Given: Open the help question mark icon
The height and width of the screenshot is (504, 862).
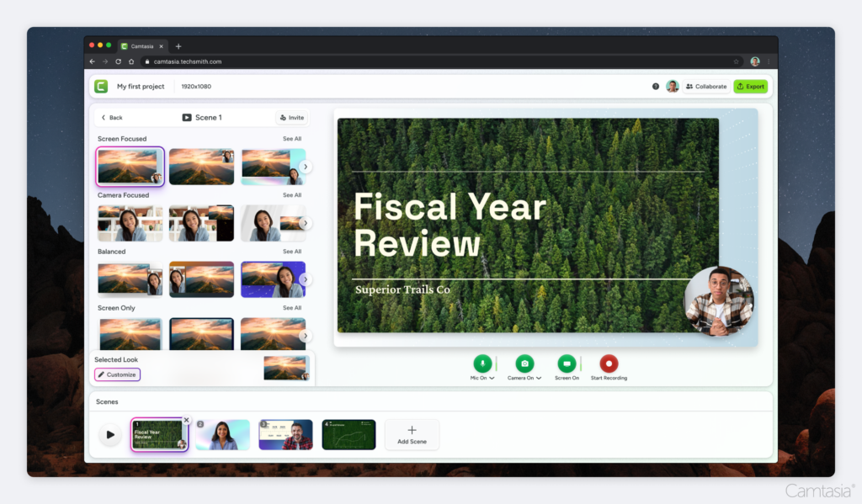Looking at the screenshot, I should coord(656,86).
